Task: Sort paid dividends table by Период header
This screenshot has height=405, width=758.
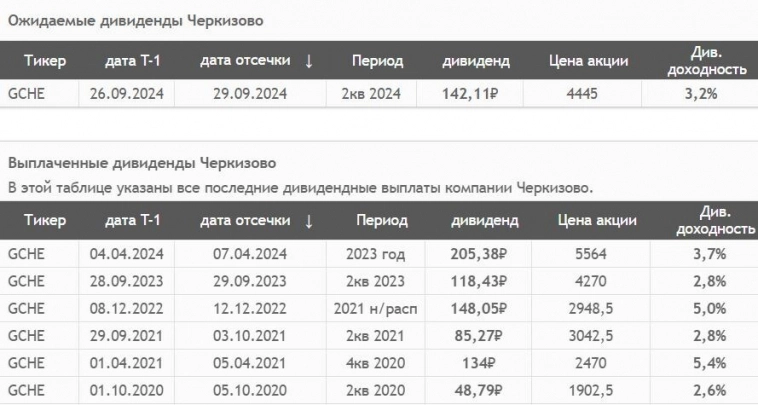Action: tap(381, 221)
